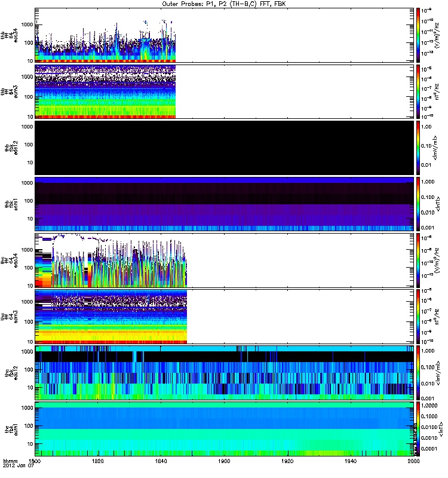Click the '0.0001' value on bottom color bar

pos(429,449)
